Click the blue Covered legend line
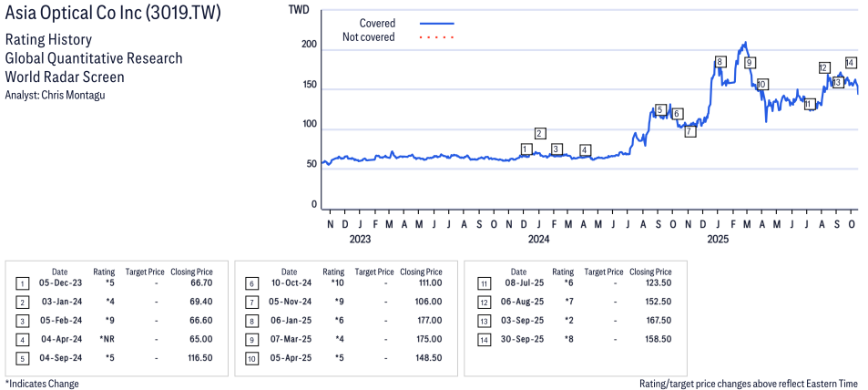This screenshot has height=390, width=868. pos(436,23)
